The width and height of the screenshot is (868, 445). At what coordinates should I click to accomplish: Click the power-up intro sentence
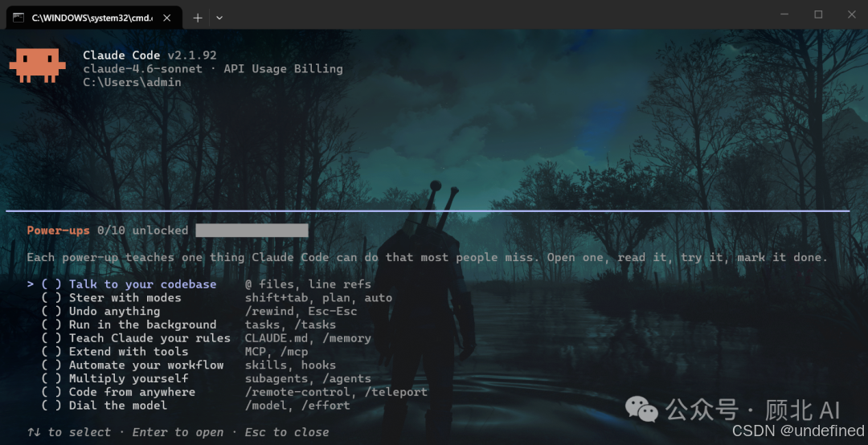point(428,257)
